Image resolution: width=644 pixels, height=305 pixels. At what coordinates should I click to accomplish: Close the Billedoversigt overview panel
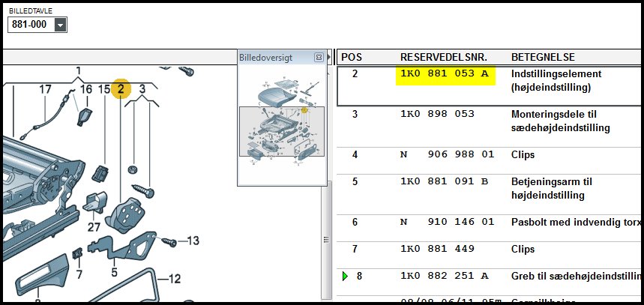(319, 57)
